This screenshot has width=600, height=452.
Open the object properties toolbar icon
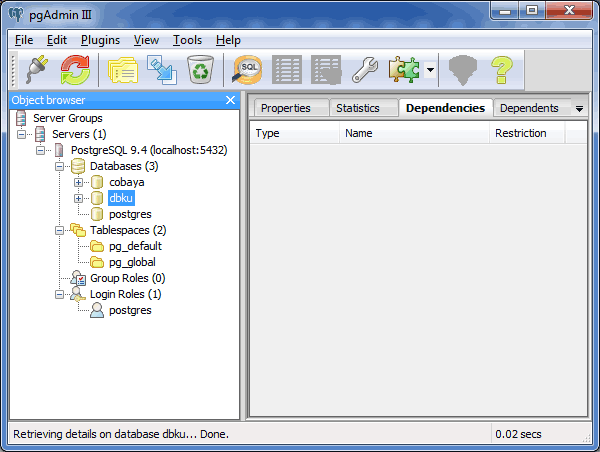point(123,70)
